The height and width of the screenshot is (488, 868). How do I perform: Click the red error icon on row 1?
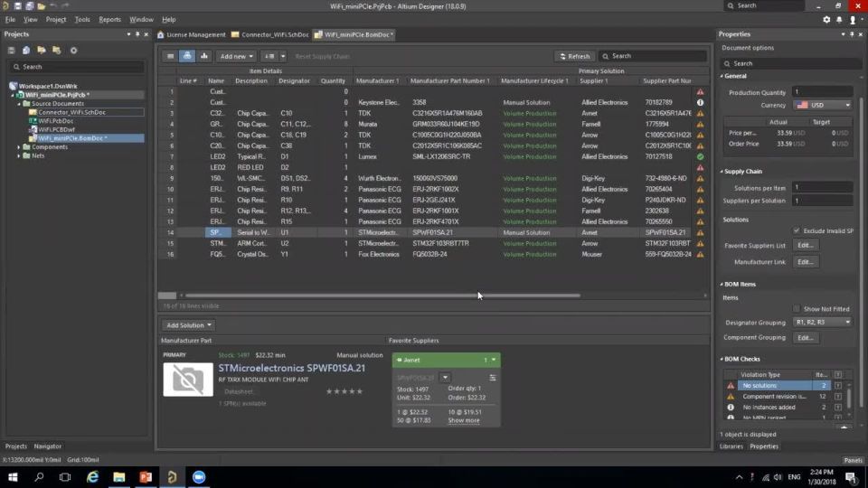pos(700,92)
